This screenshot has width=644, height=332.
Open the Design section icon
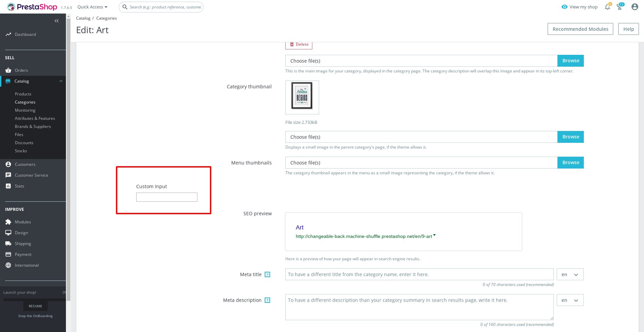8,233
